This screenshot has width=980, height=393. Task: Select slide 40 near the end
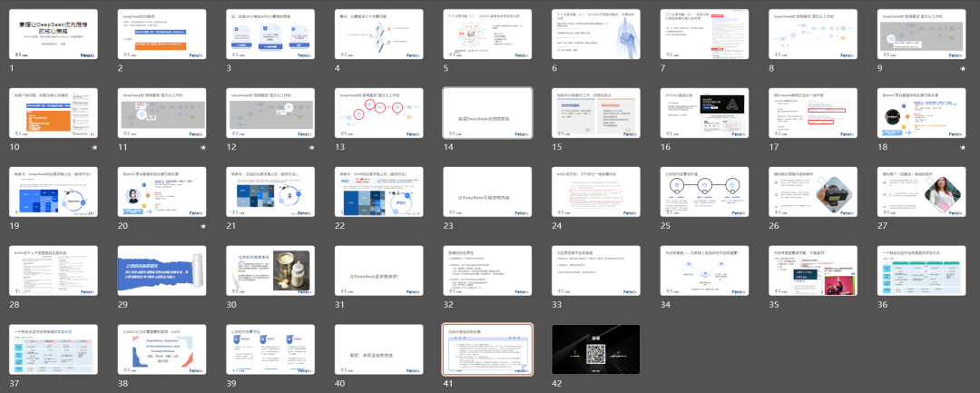pyautogui.click(x=377, y=349)
